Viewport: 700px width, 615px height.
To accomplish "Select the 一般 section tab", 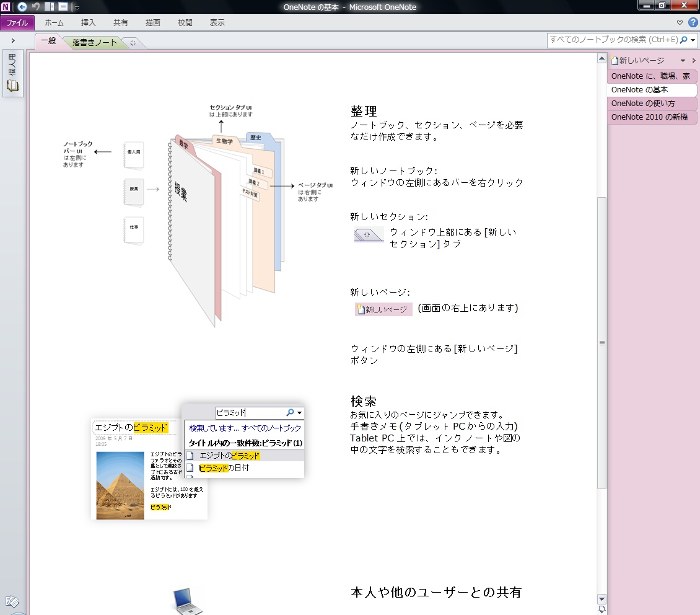I will [x=49, y=41].
